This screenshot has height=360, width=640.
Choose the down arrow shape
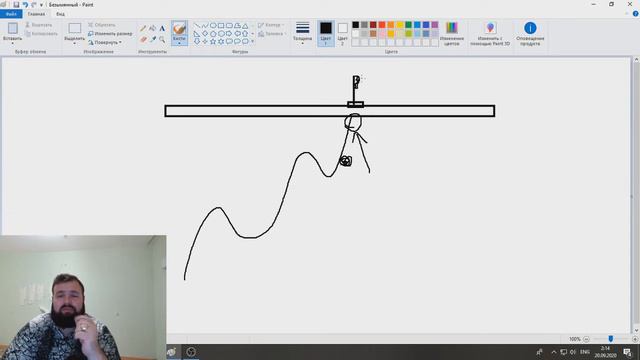click(197, 41)
